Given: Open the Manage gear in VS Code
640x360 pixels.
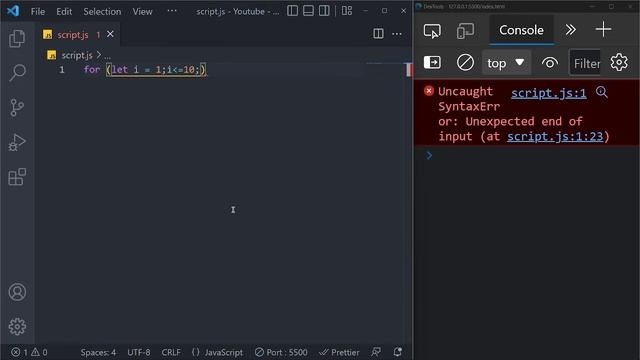Looking at the screenshot, I should point(17,327).
